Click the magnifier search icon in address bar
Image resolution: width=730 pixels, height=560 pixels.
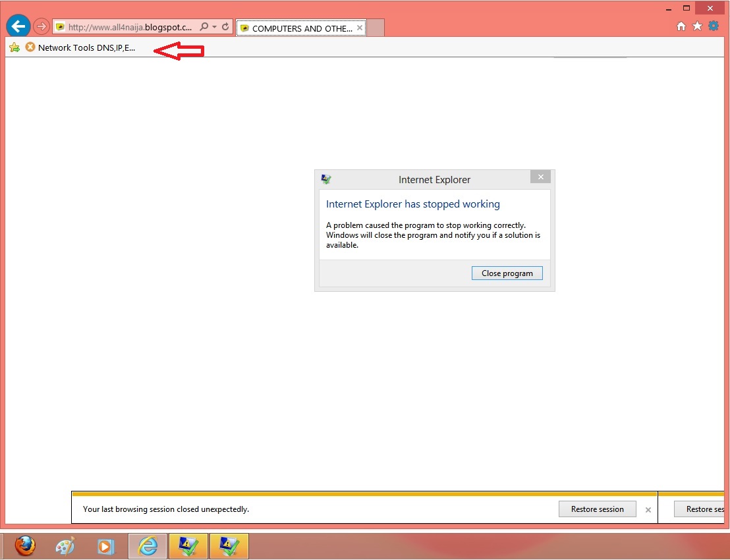tap(204, 26)
